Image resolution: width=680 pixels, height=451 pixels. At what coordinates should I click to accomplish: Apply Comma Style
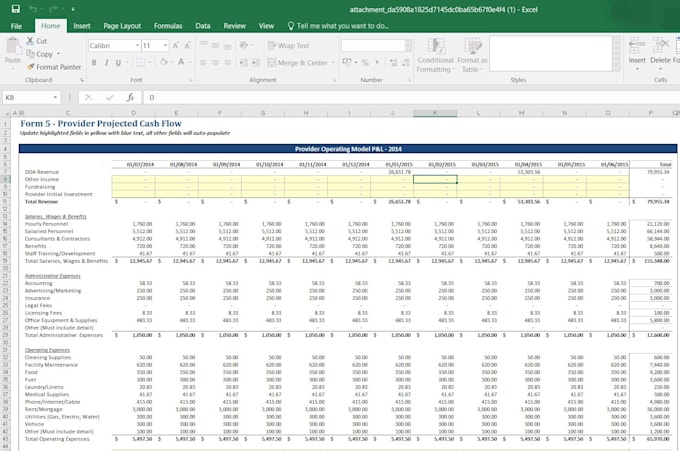377,62
